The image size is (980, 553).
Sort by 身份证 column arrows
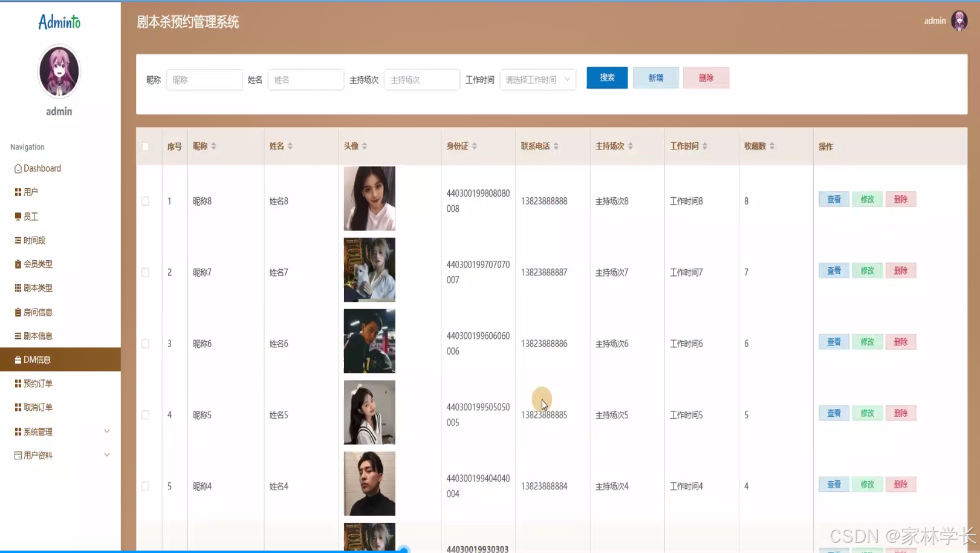tap(475, 146)
